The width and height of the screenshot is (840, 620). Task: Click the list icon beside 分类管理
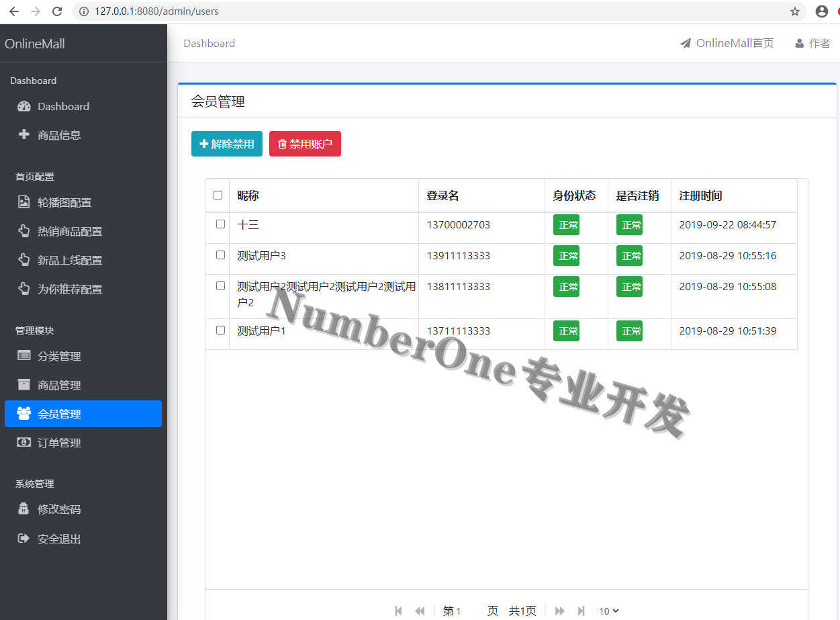coord(24,356)
